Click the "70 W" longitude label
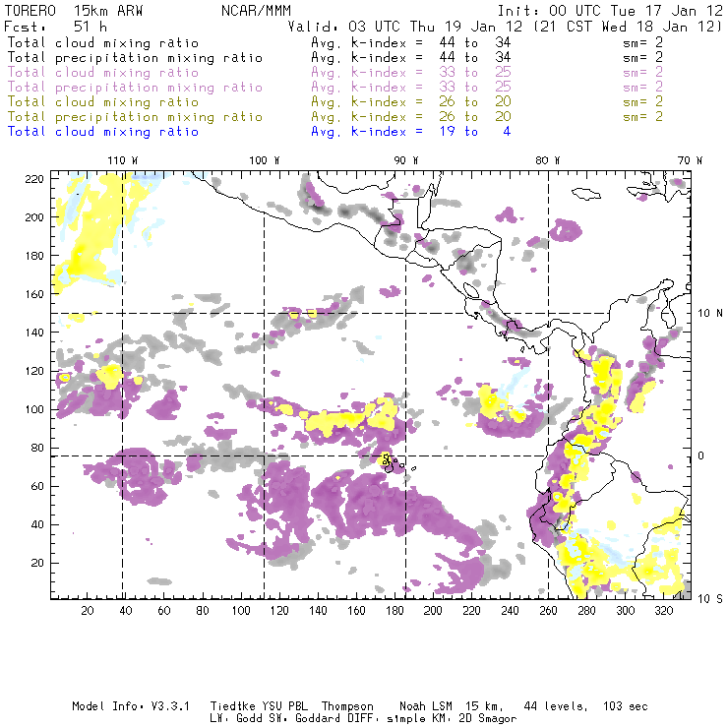 (x=690, y=160)
